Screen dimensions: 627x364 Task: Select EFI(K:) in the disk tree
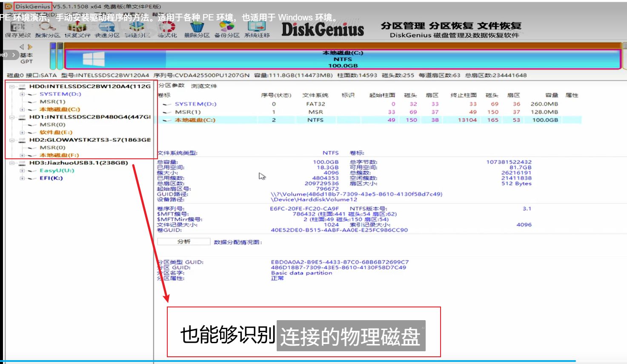click(x=51, y=178)
